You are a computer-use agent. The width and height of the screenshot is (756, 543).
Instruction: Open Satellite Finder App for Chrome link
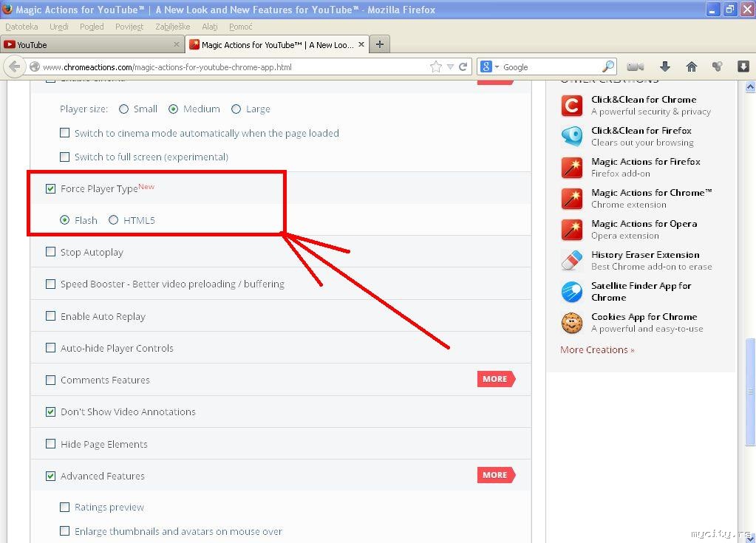[x=641, y=292]
